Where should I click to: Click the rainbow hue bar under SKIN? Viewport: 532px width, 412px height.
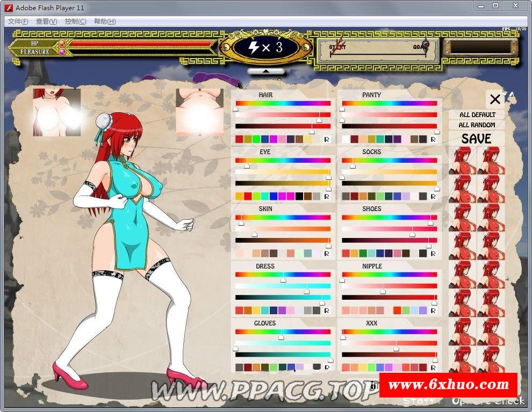pyautogui.click(x=283, y=218)
